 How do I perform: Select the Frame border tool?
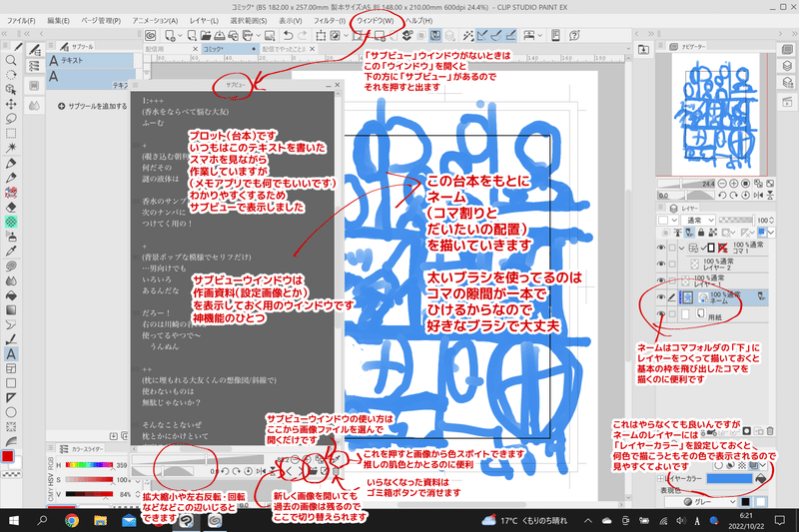[11, 368]
